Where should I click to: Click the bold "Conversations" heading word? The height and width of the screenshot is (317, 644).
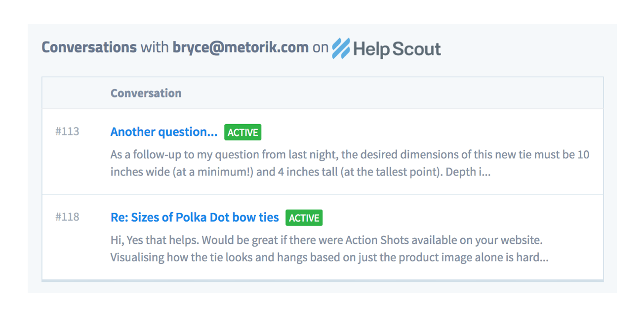[x=89, y=47]
